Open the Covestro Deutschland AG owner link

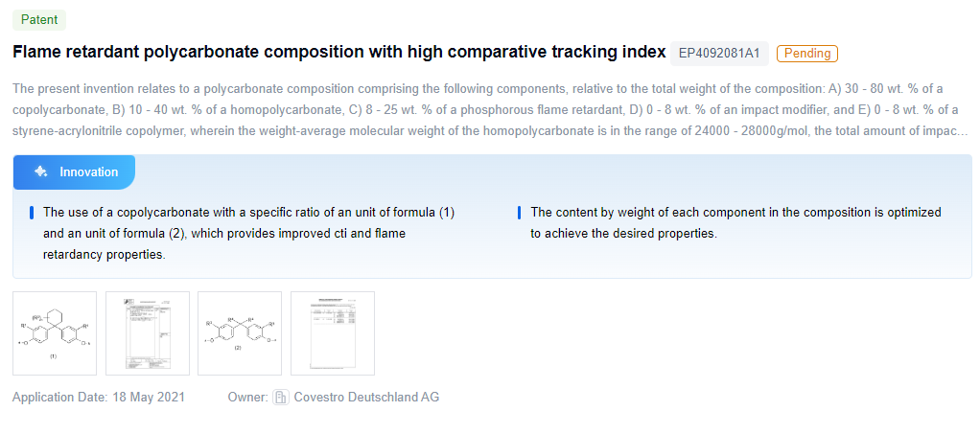click(x=366, y=397)
